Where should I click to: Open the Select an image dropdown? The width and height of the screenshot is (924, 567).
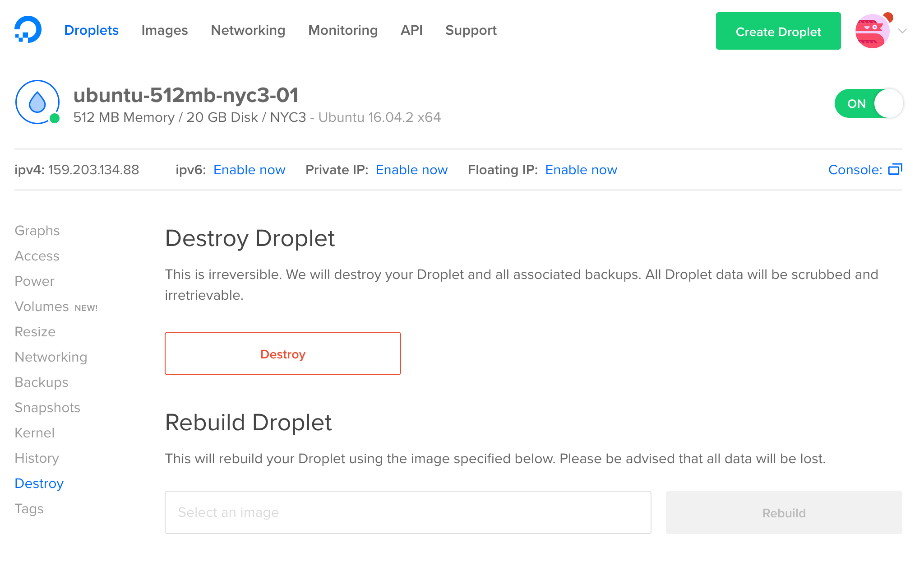coord(407,512)
